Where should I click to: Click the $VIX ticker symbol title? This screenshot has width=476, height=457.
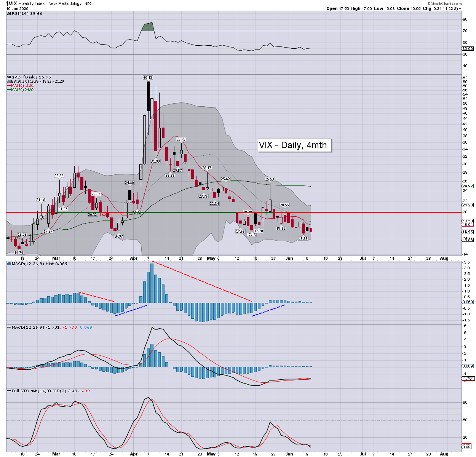click(x=11, y=3)
